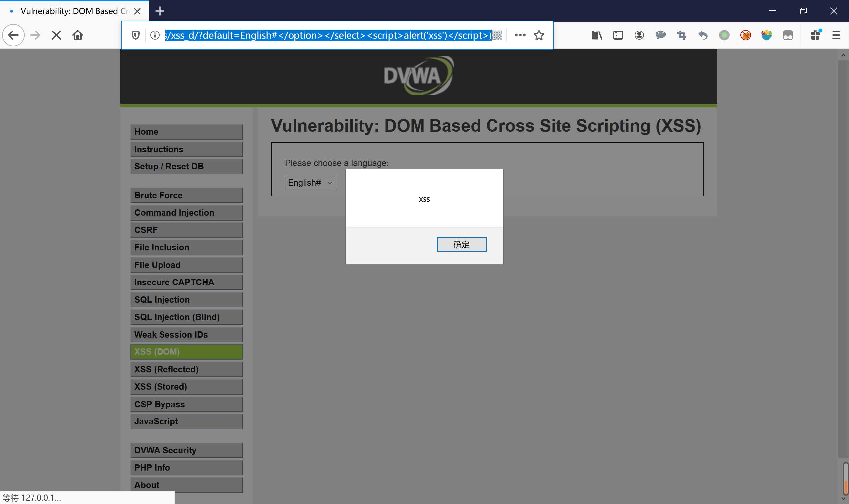Bookmark this page with the star icon
The height and width of the screenshot is (504, 849).
(539, 35)
